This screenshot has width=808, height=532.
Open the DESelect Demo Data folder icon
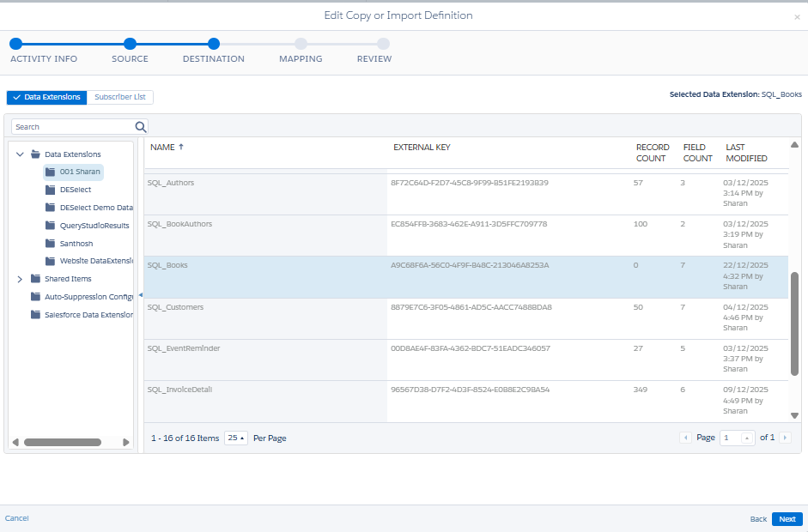pyautogui.click(x=51, y=208)
